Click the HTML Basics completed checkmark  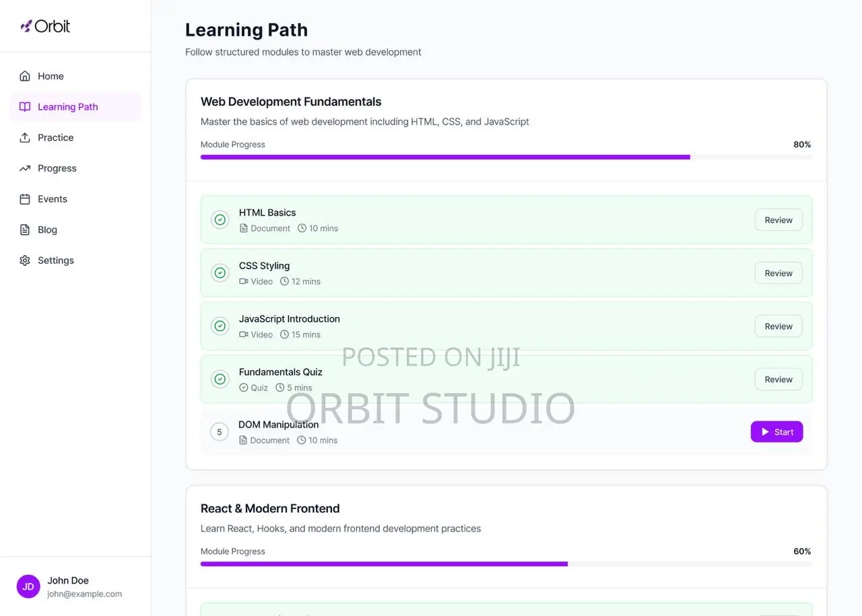(x=220, y=219)
